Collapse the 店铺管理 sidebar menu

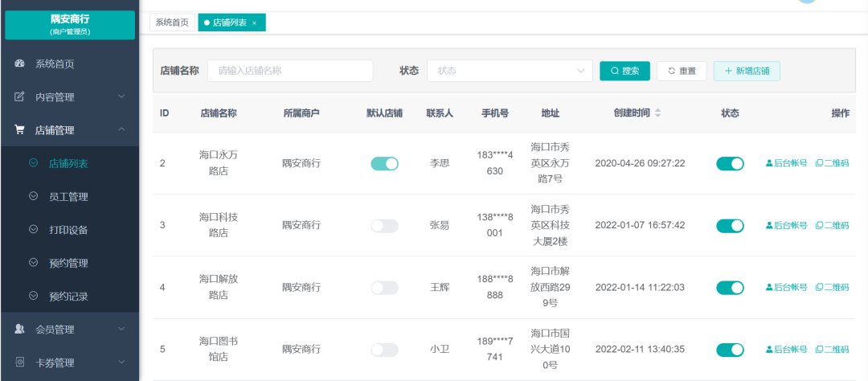[x=121, y=130]
